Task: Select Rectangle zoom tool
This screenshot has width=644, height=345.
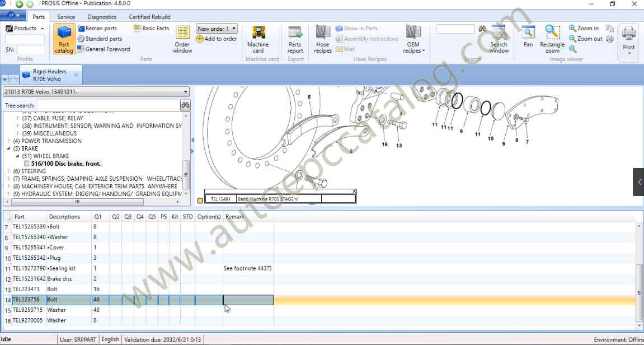Action: coord(552,39)
